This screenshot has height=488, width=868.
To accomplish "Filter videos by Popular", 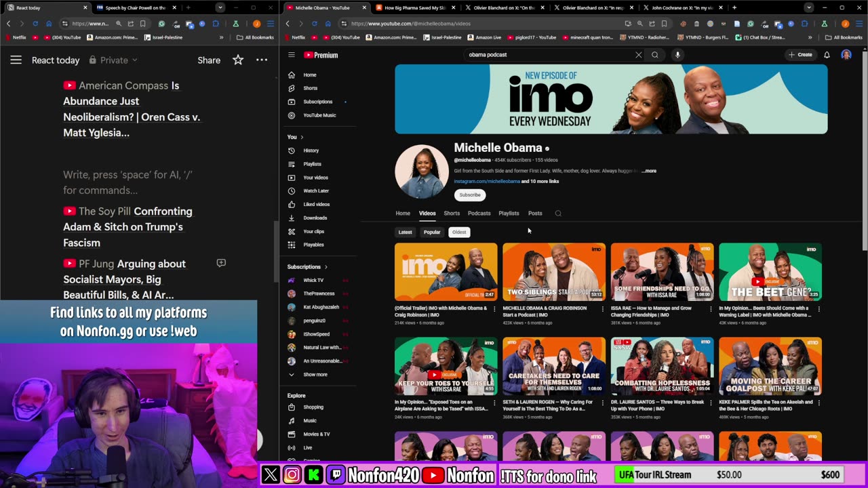I will [432, 232].
